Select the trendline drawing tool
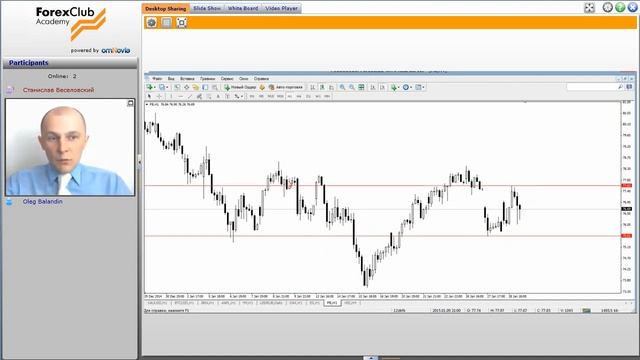 pos(190,96)
